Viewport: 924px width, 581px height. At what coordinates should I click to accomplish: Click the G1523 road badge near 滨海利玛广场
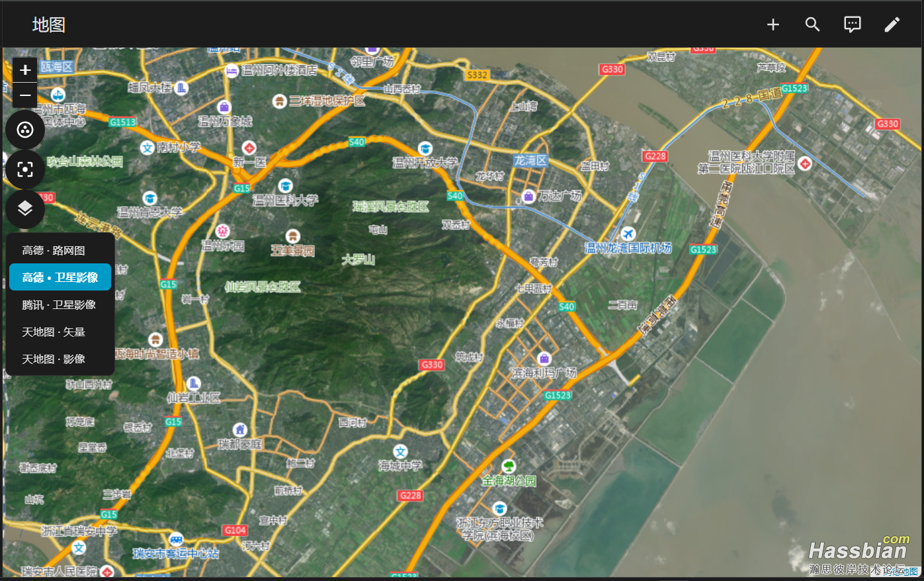(x=558, y=395)
